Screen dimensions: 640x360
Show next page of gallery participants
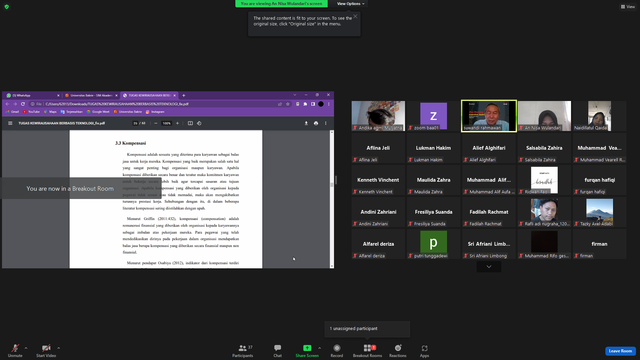tap(489, 267)
